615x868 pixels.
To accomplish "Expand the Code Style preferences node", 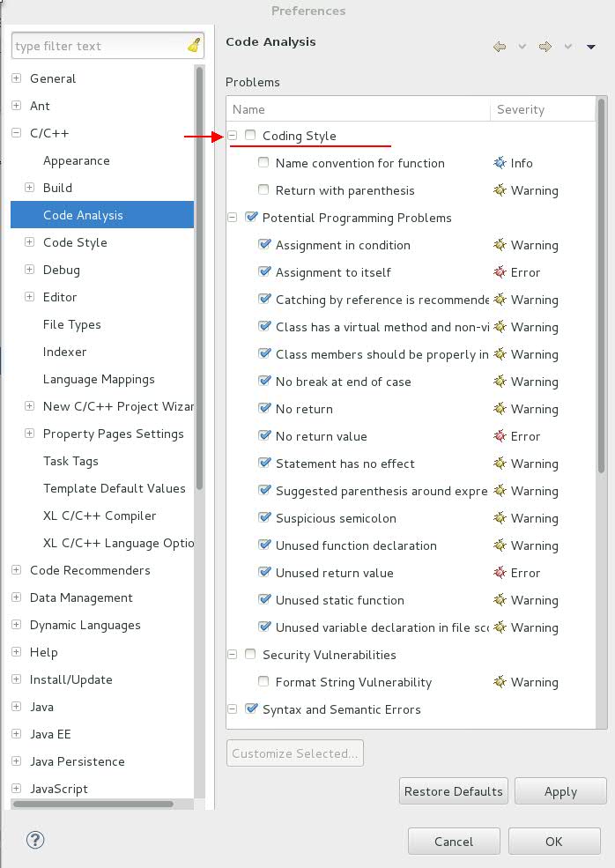I will (29, 242).
